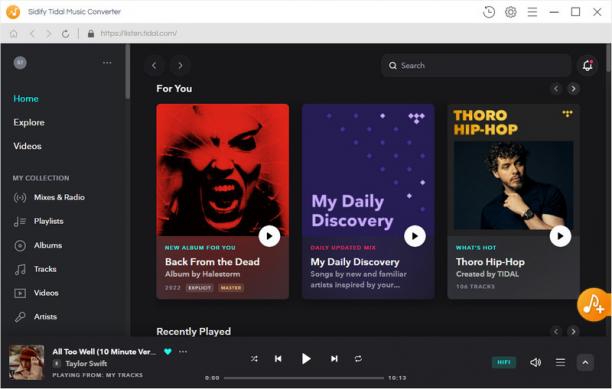Viewport: 612px width, 389px height.
Task: Play My Daily Discovery mix
Action: pos(415,236)
